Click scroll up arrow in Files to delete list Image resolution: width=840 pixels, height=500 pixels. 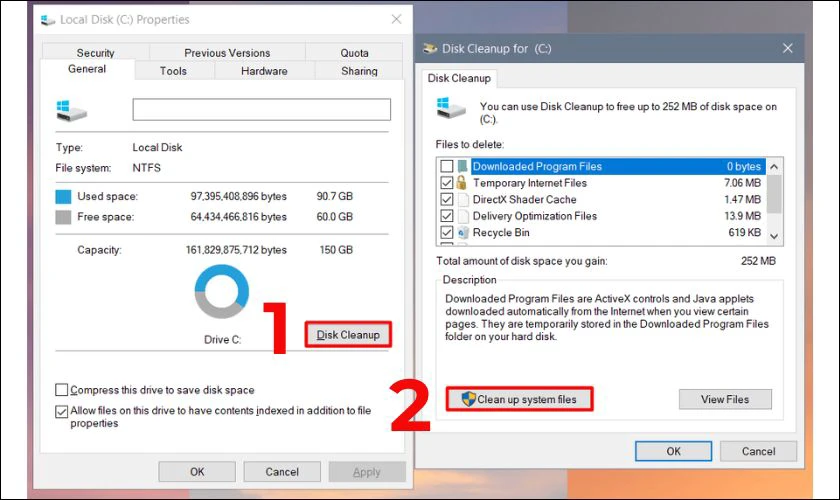pyautogui.click(x=774, y=167)
